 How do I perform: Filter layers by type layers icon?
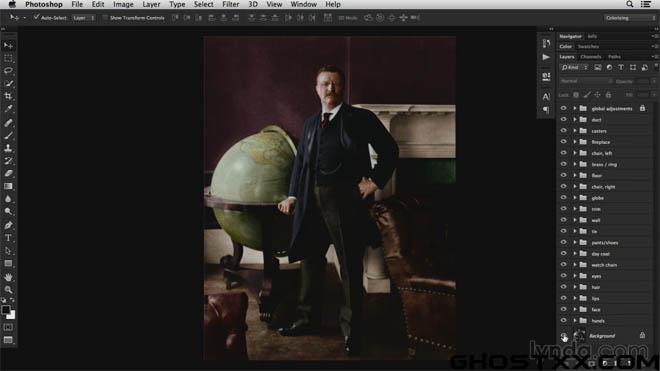click(x=621, y=67)
